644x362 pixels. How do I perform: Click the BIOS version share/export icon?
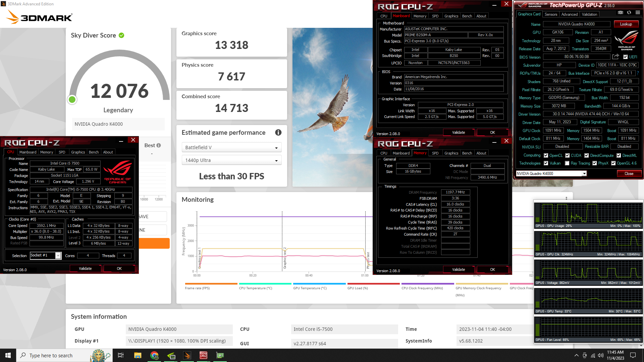point(615,57)
